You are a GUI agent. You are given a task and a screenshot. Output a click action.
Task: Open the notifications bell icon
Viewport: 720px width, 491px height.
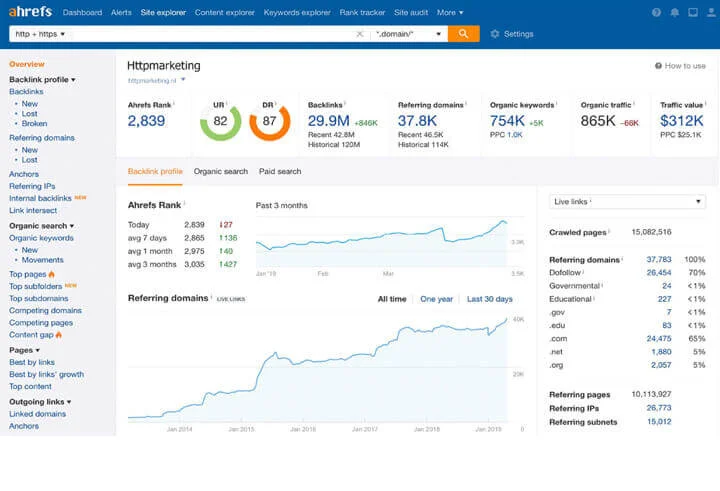(x=675, y=12)
